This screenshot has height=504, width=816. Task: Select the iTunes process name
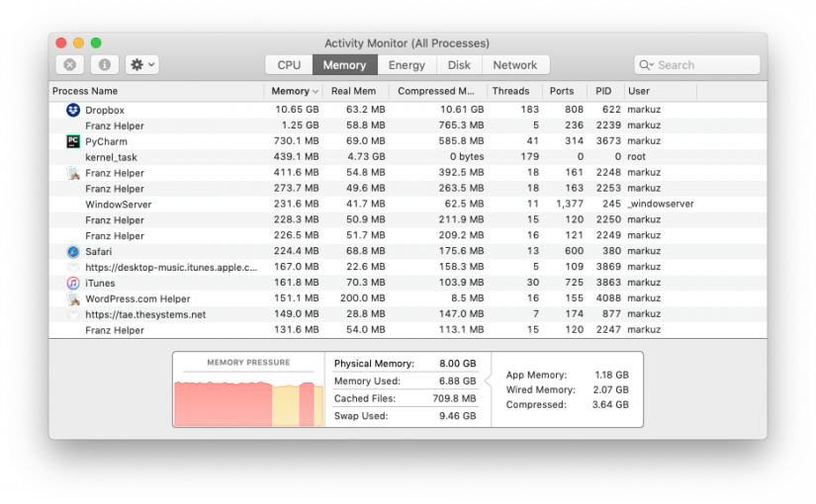coord(101,283)
